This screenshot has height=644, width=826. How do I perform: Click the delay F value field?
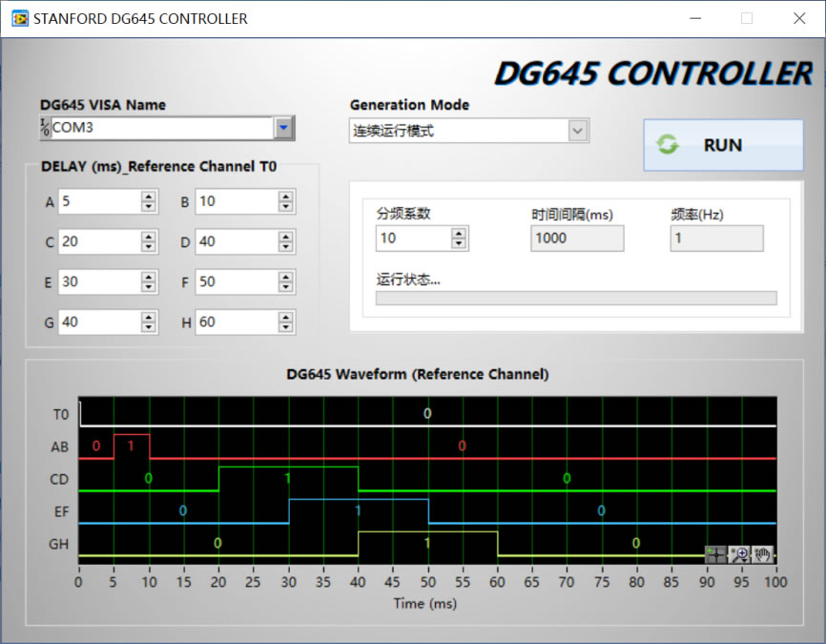[x=236, y=281]
